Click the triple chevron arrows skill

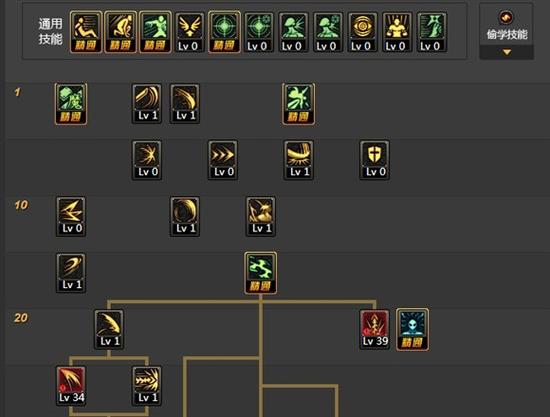point(223,160)
